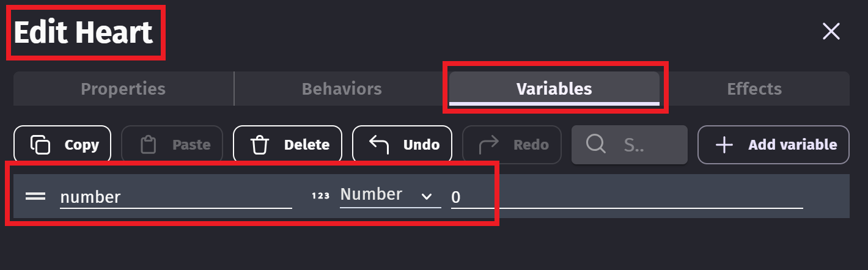868x270 pixels.
Task: Focus the variable value field showing 0
Action: (626, 197)
